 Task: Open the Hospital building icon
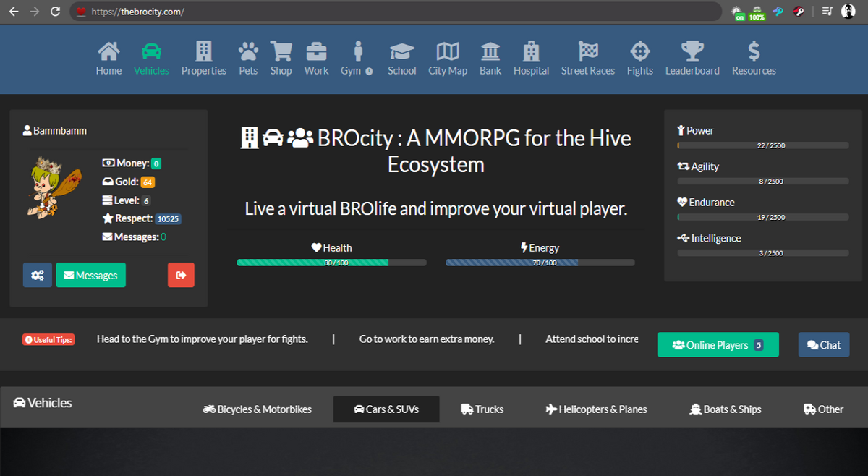[x=532, y=51]
